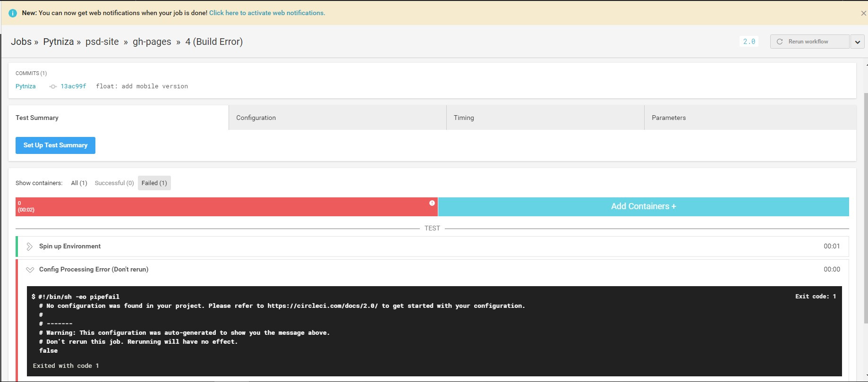
Task: Open the gh-pages branch breadcrumb
Action: point(152,42)
